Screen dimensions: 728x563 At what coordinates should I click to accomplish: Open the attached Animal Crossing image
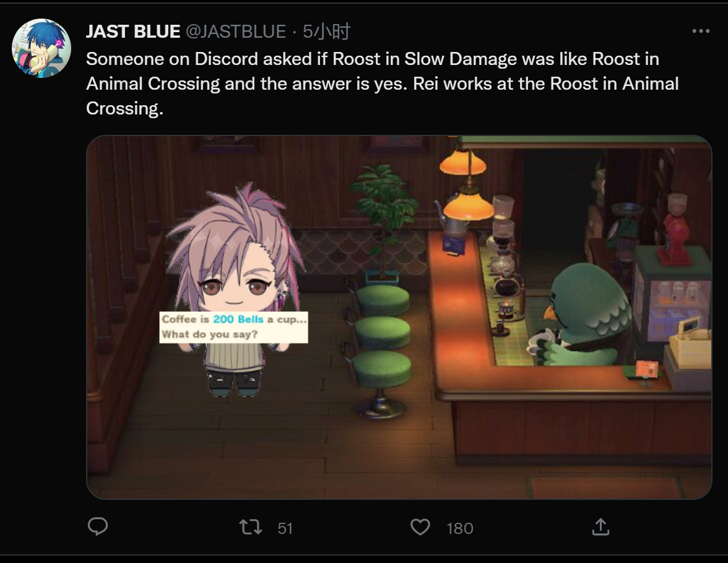(399, 317)
